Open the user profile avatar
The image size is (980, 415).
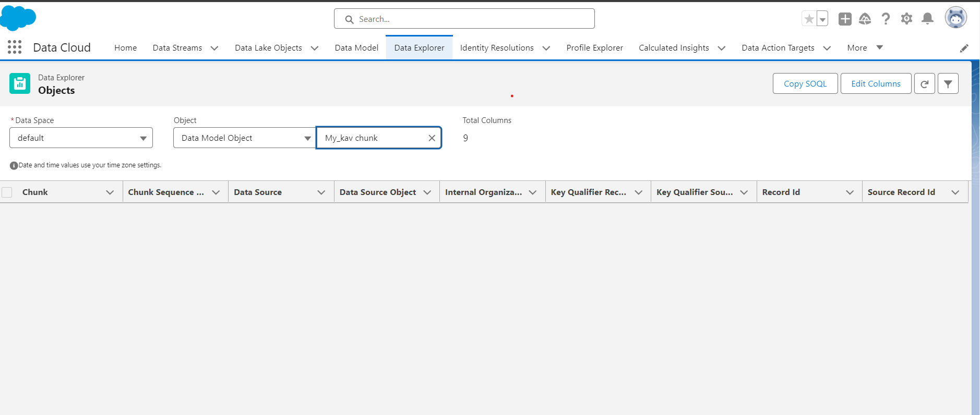point(956,18)
